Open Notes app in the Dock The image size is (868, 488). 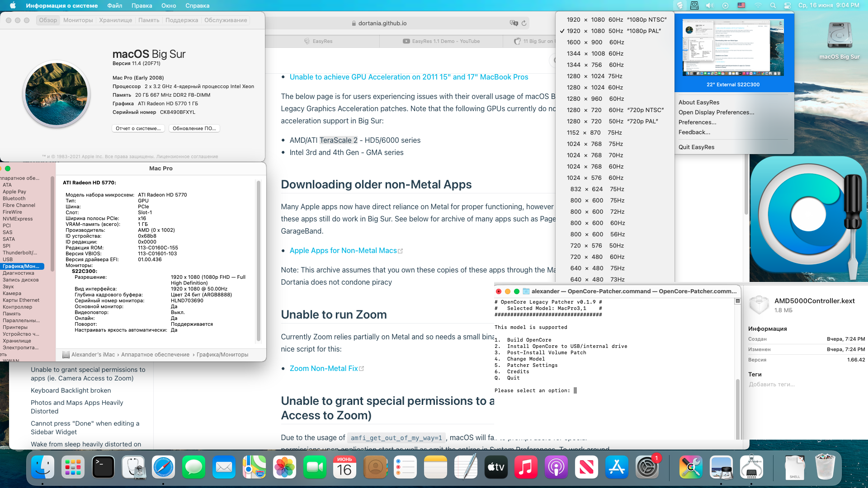(x=436, y=468)
